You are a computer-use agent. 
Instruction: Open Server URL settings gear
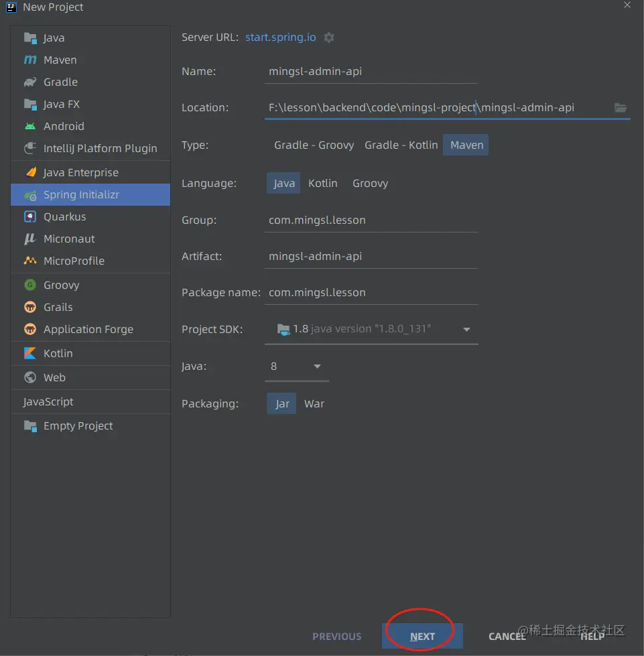(329, 38)
